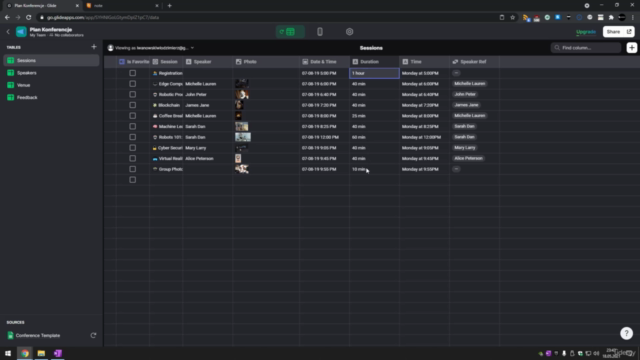Click the Group Photo thumbnail image
Viewport: 640px width, 360px height.
click(242, 169)
